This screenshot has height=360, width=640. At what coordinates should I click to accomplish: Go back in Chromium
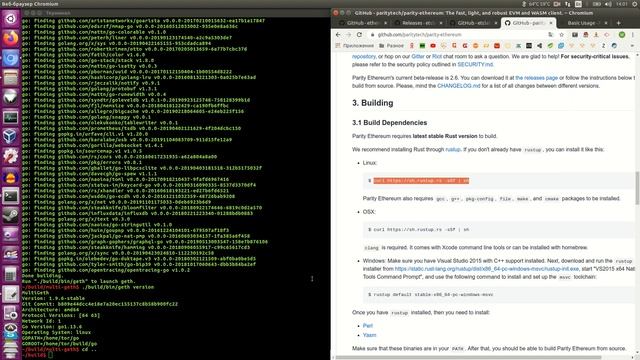point(338,35)
